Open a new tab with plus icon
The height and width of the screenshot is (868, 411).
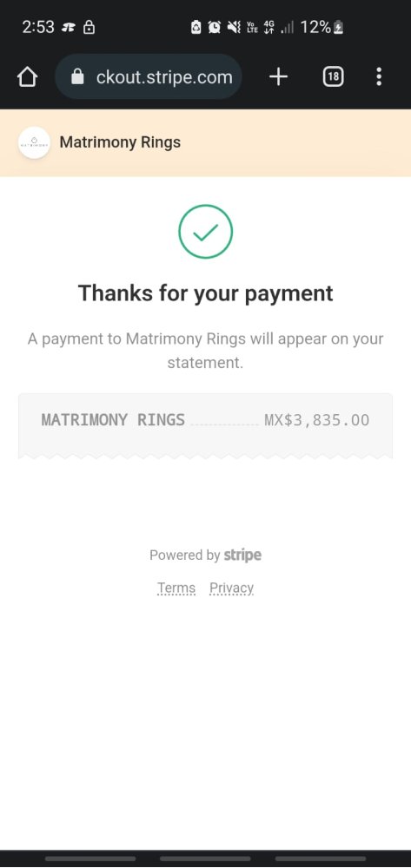(279, 77)
